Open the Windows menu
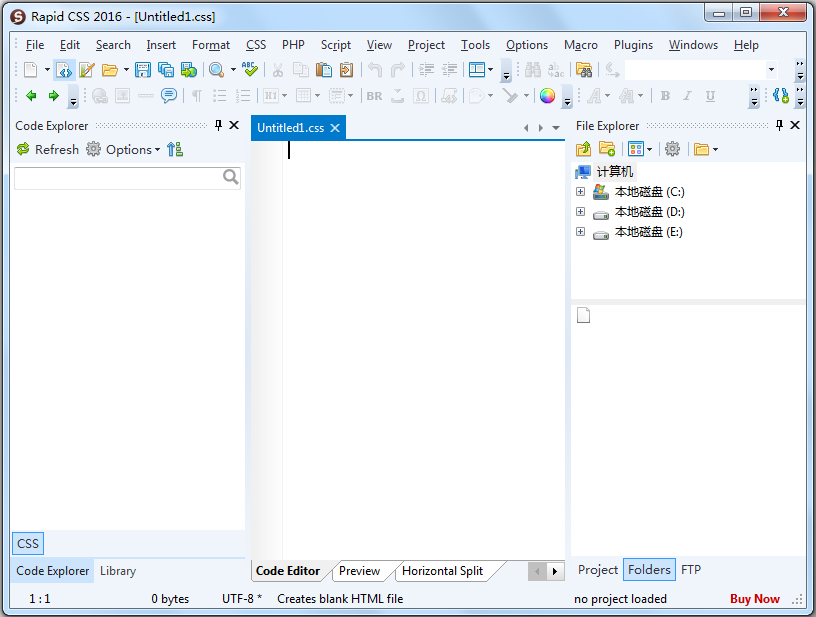The height and width of the screenshot is (617, 816). (x=693, y=45)
